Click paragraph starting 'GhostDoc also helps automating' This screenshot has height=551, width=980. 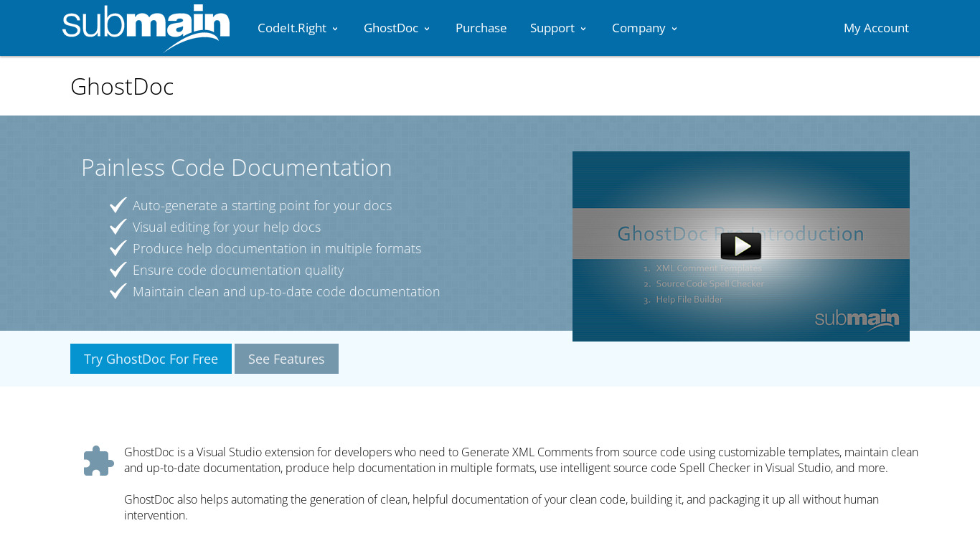coord(501,507)
